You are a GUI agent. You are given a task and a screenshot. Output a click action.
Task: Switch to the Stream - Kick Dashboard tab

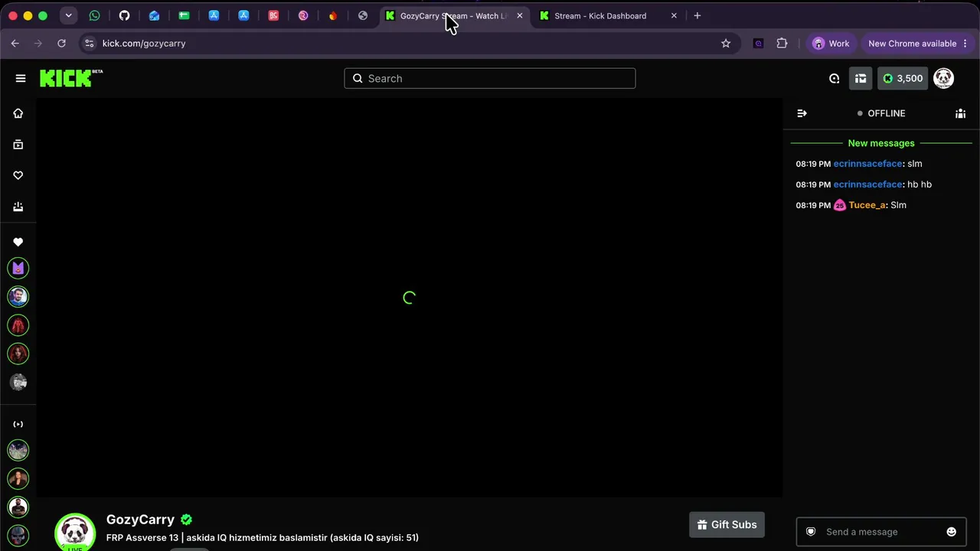599,15
